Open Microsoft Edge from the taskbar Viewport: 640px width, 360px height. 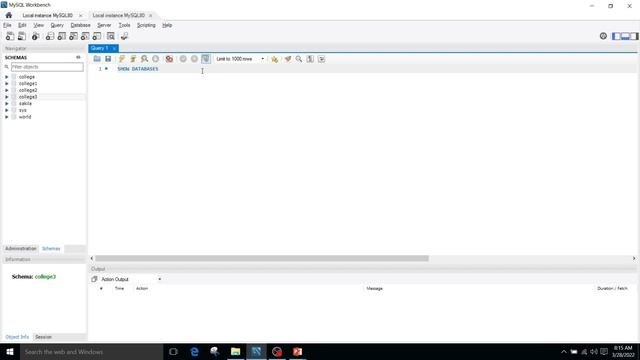(194, 351)
